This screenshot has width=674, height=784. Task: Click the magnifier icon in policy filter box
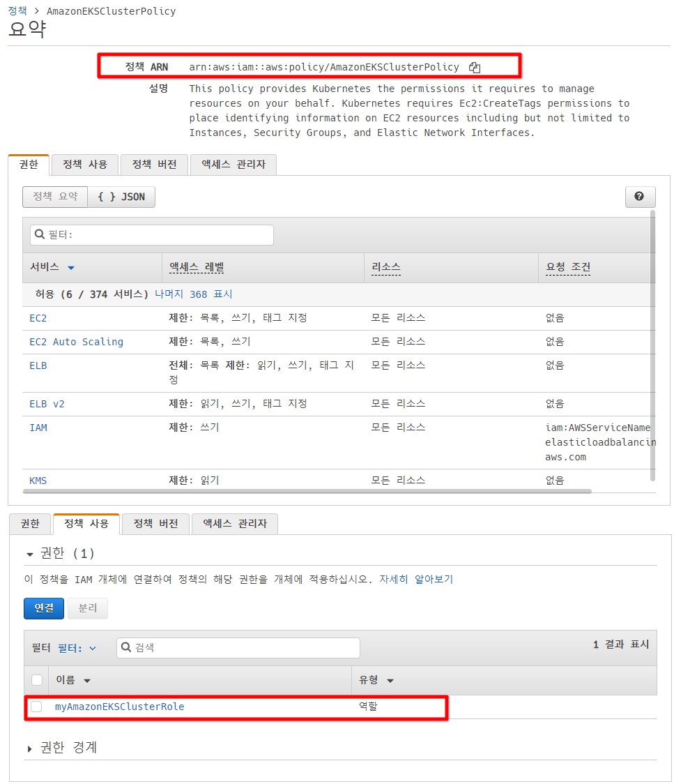pyautogui.click(x=40, y=234)
